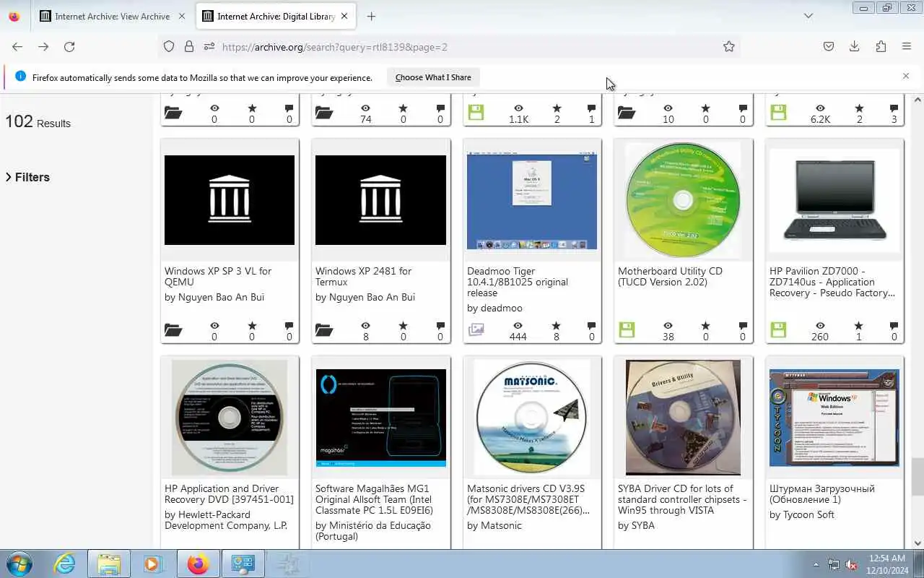Click views eye icon on Deadmoo Tiger card
The width and height of the screenshot is (924, 578).
[517, 326]
